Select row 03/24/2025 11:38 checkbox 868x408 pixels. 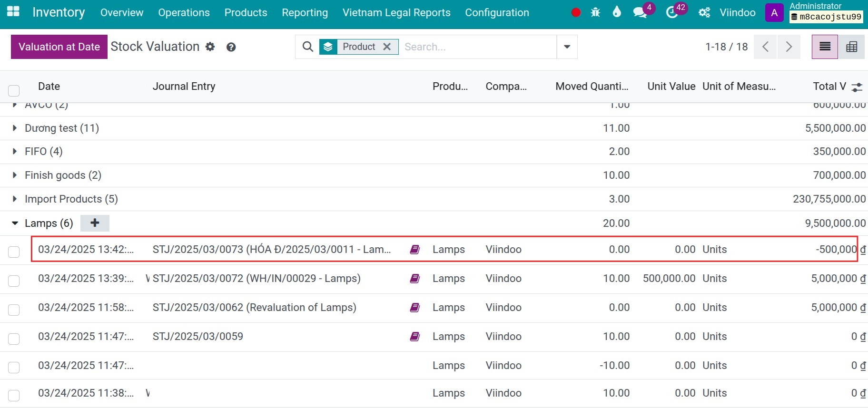coord(14,395)
